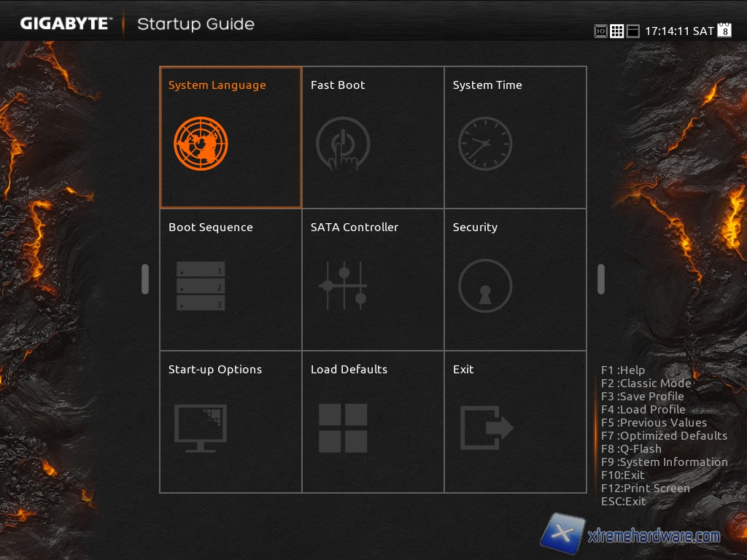Switch to grid Startup Guide view icon
Viewport: 747px width, 560px height.
tap(617, 31)
